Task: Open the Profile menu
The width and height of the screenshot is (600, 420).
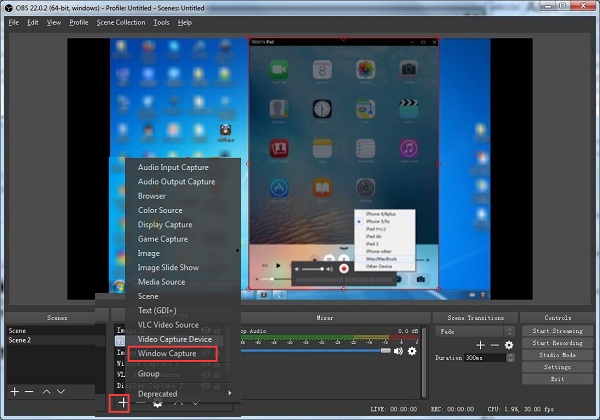Action: pyautogui.click(x=79, y=23)
